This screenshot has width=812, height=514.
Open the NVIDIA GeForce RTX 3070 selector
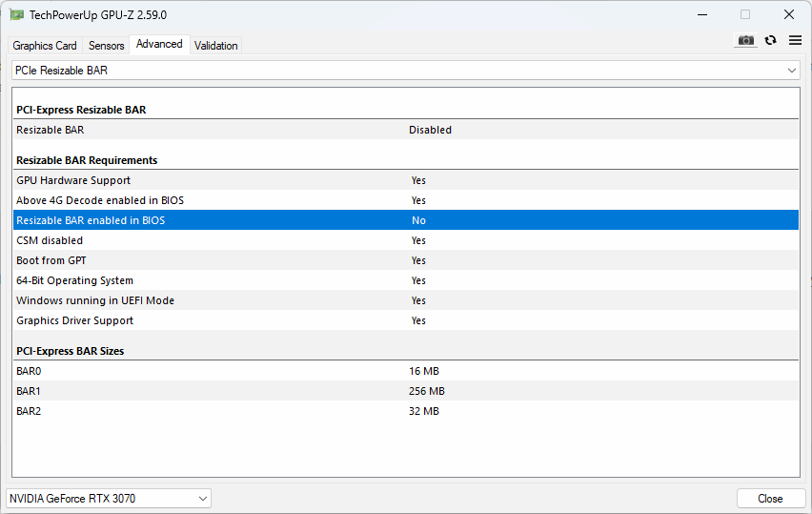[x=109, y=499]
